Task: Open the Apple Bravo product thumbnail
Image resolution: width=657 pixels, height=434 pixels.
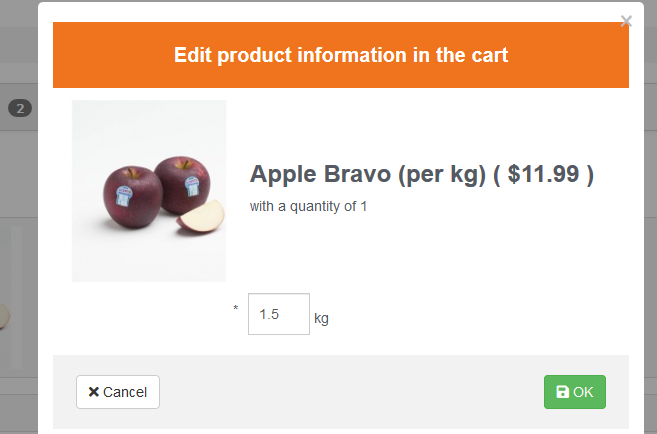Action: click(x=149, y=191)
